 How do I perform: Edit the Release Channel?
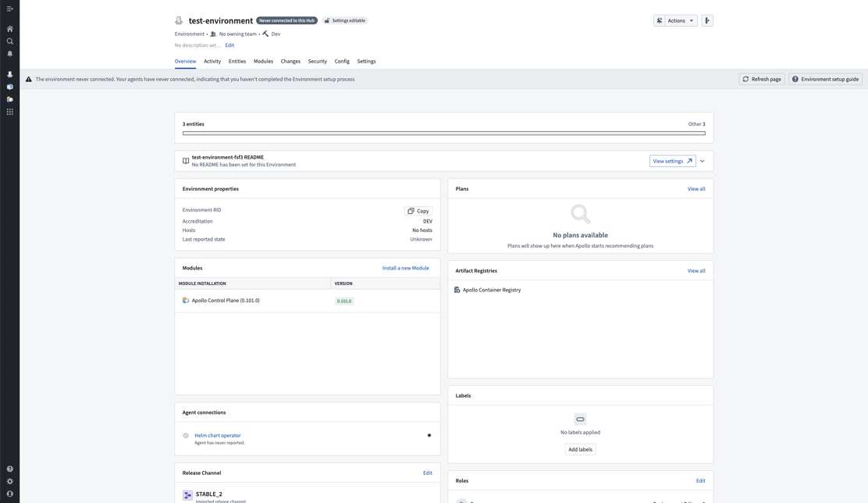427,473
